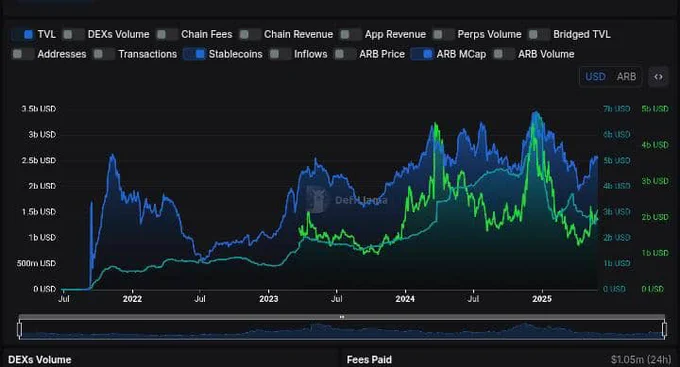
Task: Click the 2023 x-axis label
Action: click(268, 299)
